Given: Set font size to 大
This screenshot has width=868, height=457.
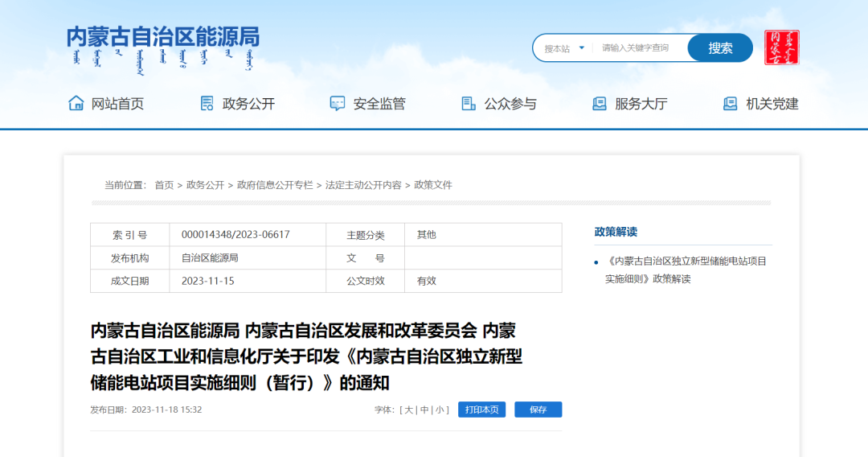Looking at the screenshot, I should tap(408, 410).
